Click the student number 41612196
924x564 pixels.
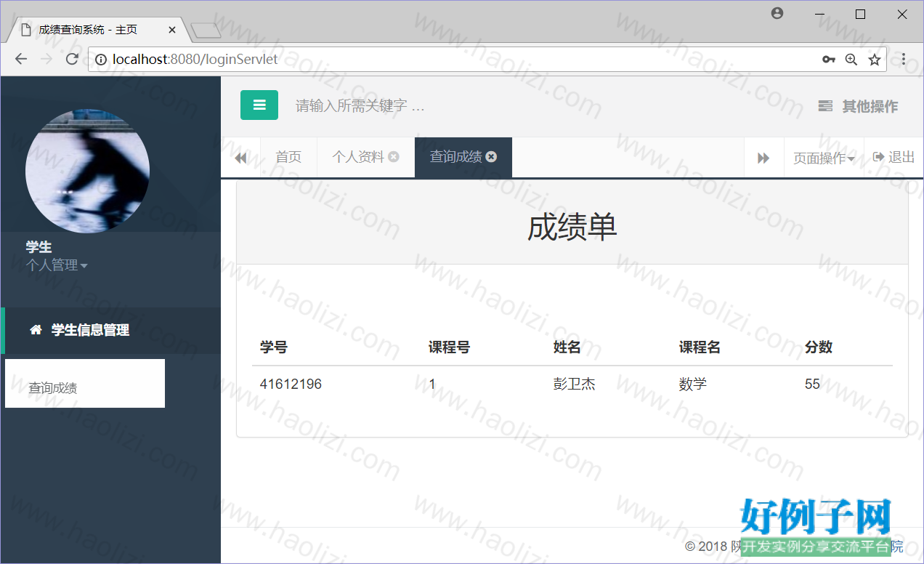291,384
